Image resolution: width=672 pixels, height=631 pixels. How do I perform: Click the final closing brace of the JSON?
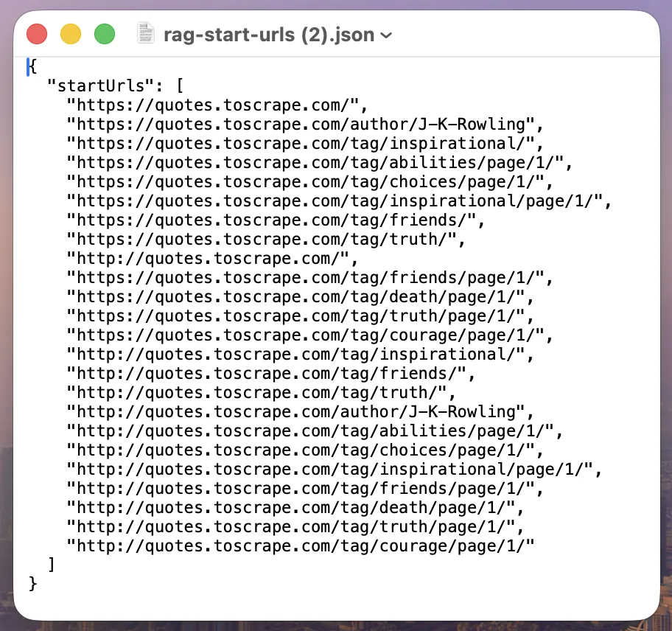(x=32, y=583)
